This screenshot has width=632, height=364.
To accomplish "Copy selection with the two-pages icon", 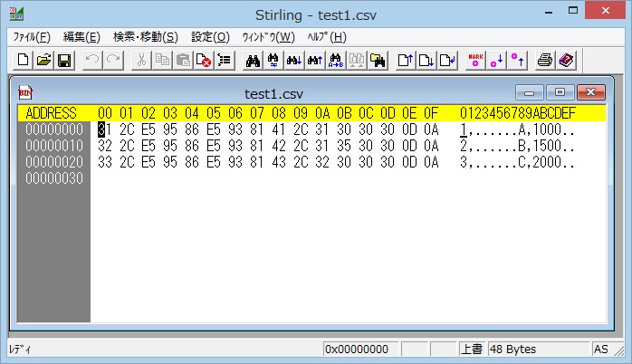I will coord(162,61).
